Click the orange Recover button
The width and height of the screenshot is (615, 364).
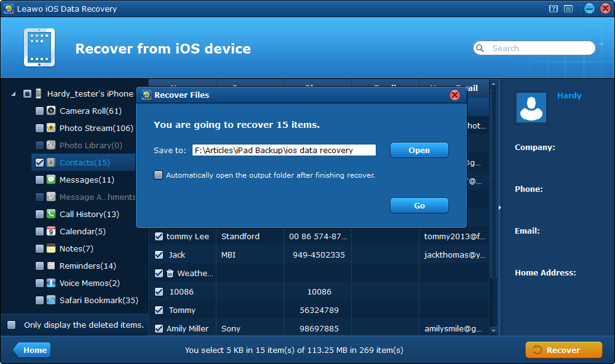563,350
